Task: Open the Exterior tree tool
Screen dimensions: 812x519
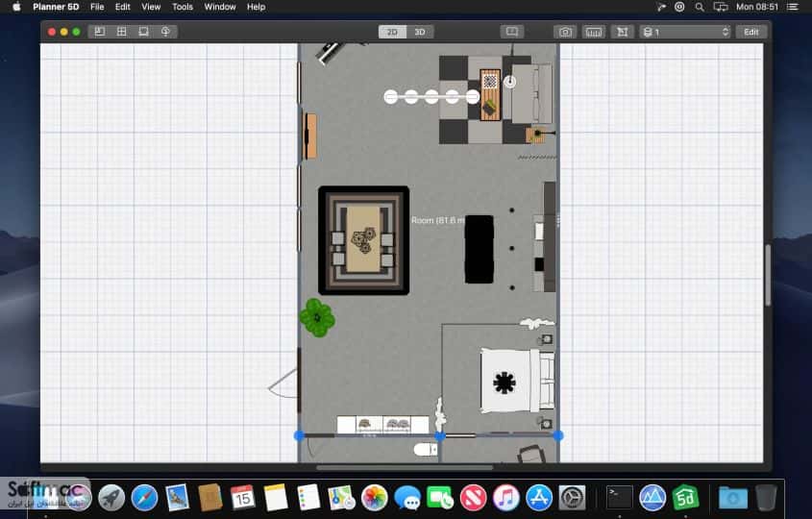Action: click(x=165, y=32)
